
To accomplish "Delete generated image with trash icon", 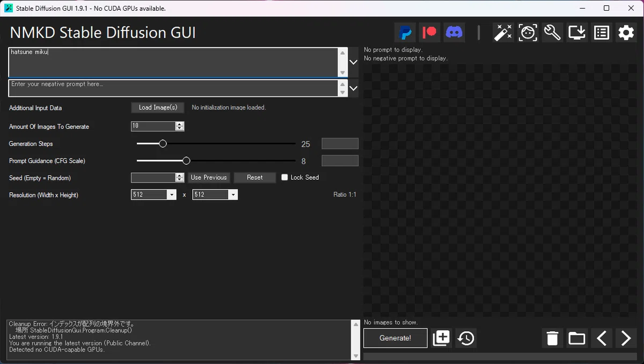I will [552, 338].
